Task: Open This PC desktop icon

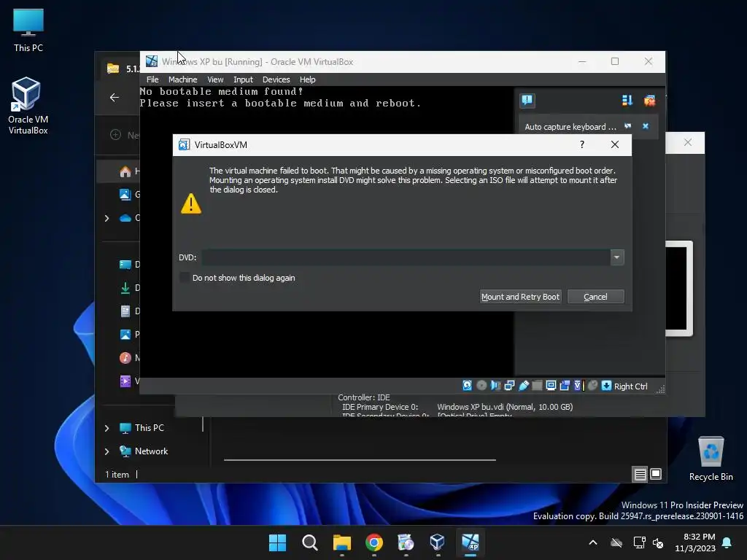Action: click(28, 31)
